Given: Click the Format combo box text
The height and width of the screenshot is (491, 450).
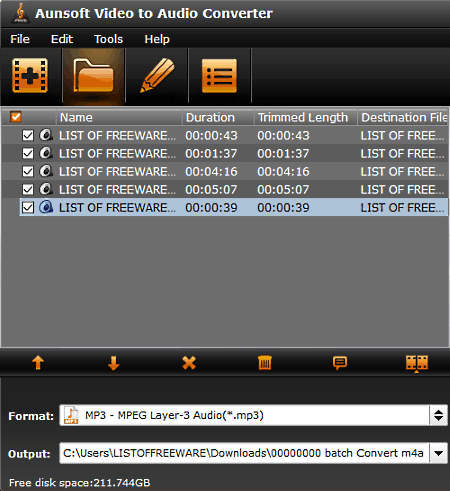Looking at the screenshot, I should pyautogui.click(x=174, y=415).
